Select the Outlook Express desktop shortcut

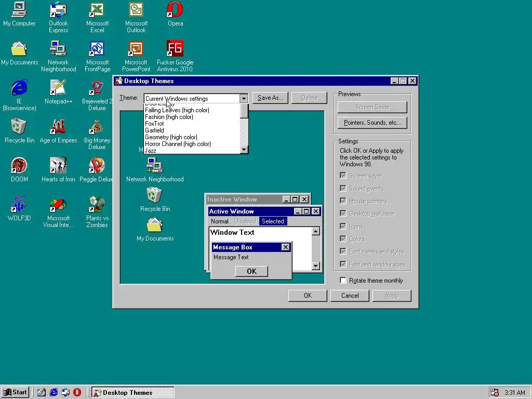(58, 17)
